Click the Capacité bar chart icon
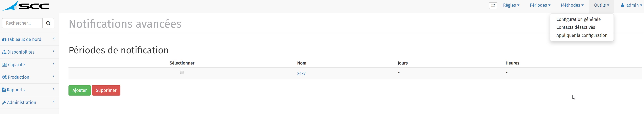The width and height of the screenshot is (644, 114). pos(5,65)
